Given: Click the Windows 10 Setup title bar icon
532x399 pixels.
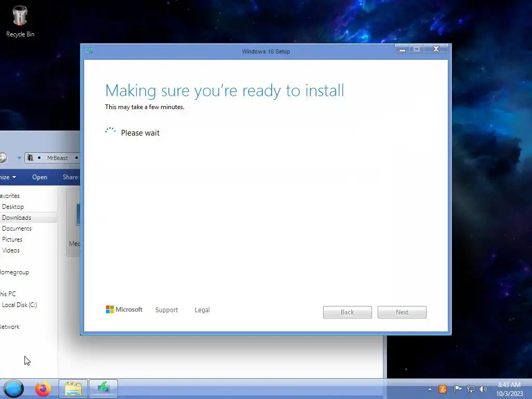Looking at the screenshot, I should [89, 50].
